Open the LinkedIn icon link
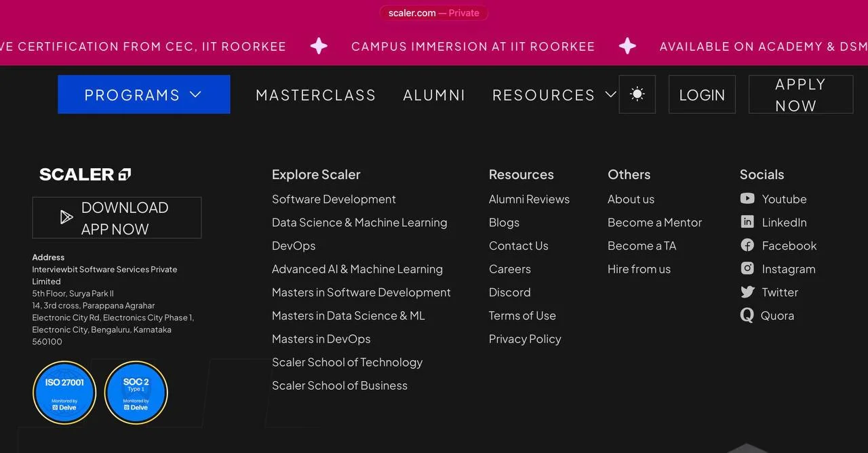 [x=747, y=222]
